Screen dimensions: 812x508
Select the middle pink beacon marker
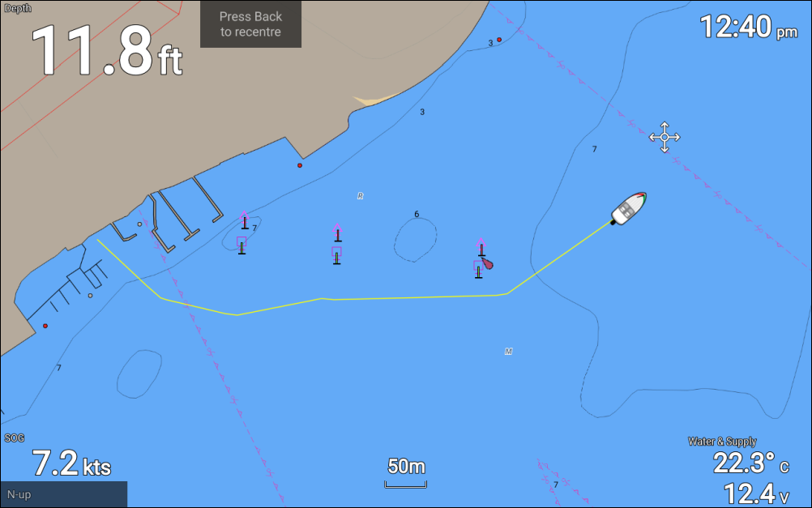click(x=338, y=233)
